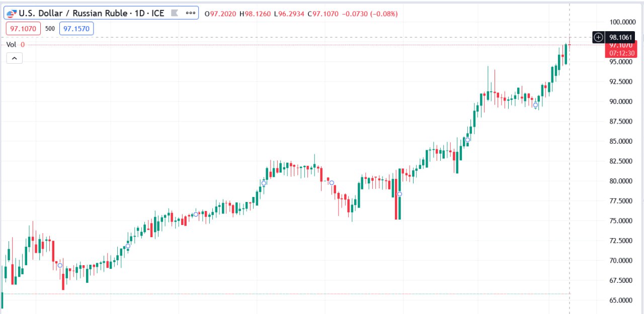Click the Vol indicator label

(11, 45)
